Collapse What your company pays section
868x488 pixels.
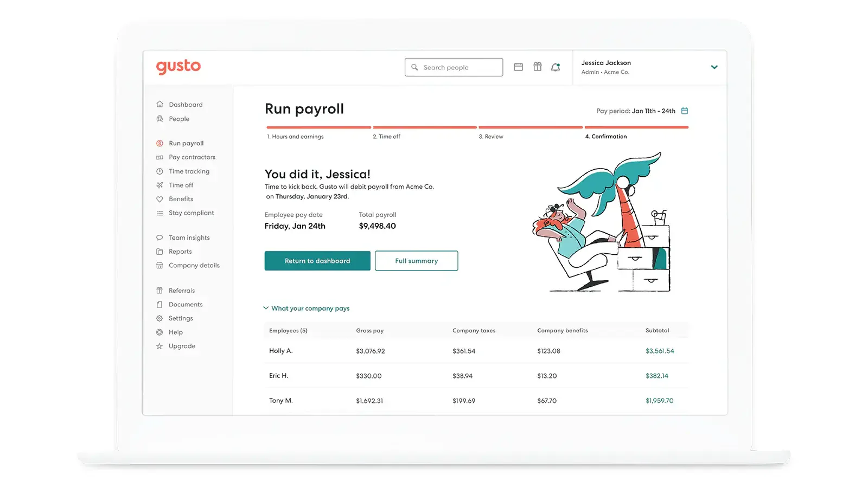pyautogui.click(x=307, y=308)
